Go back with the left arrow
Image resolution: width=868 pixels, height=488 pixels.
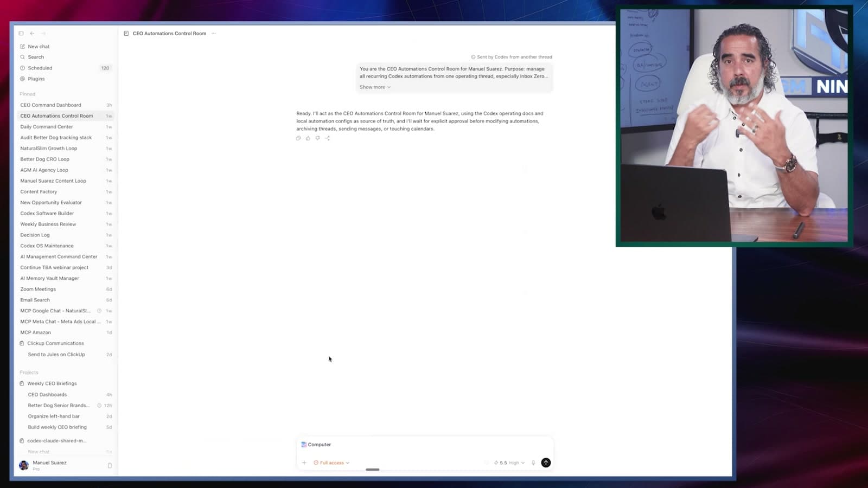pos(32,34)
